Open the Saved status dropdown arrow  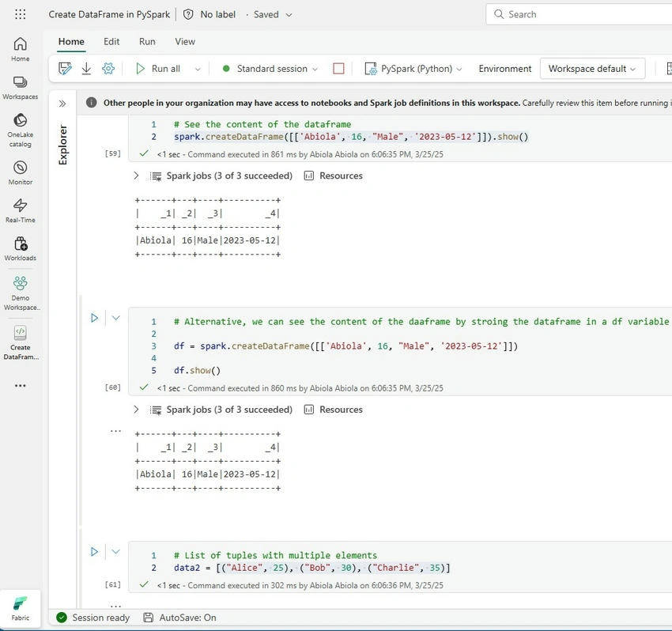pos(289,14)
